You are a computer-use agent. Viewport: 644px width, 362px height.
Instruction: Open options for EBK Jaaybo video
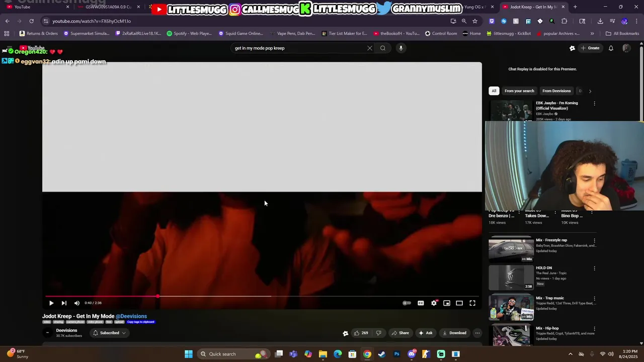[x=594, y=104]
